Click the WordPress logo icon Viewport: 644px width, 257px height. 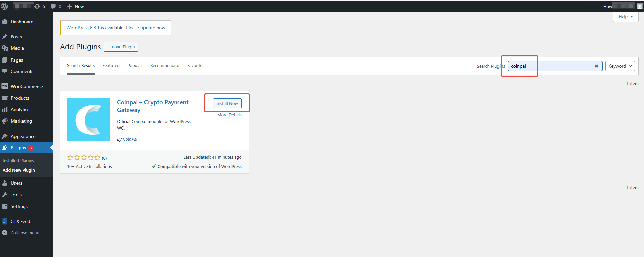5,6
